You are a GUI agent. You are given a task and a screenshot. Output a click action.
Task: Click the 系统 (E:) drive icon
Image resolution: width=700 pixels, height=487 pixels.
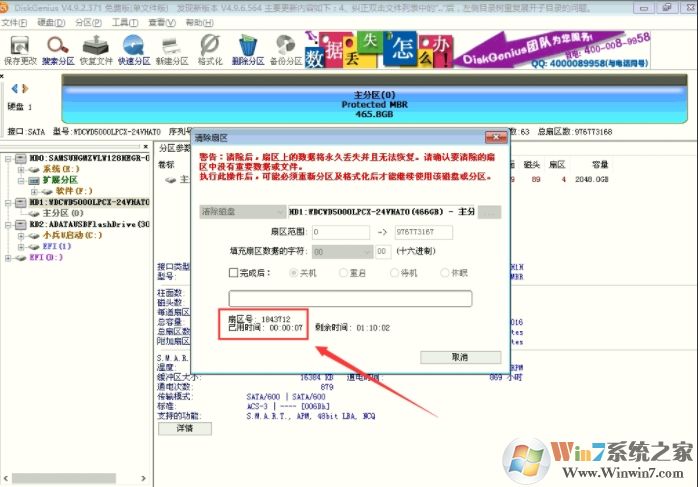[x=34, y=170]
